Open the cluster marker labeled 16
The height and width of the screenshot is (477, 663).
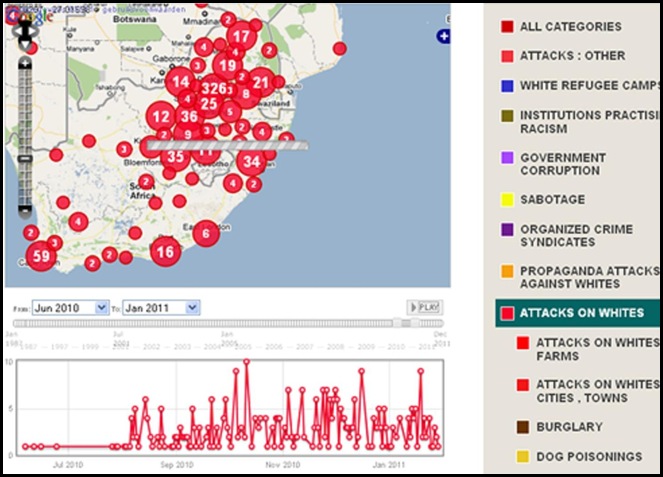click(166, 252)
